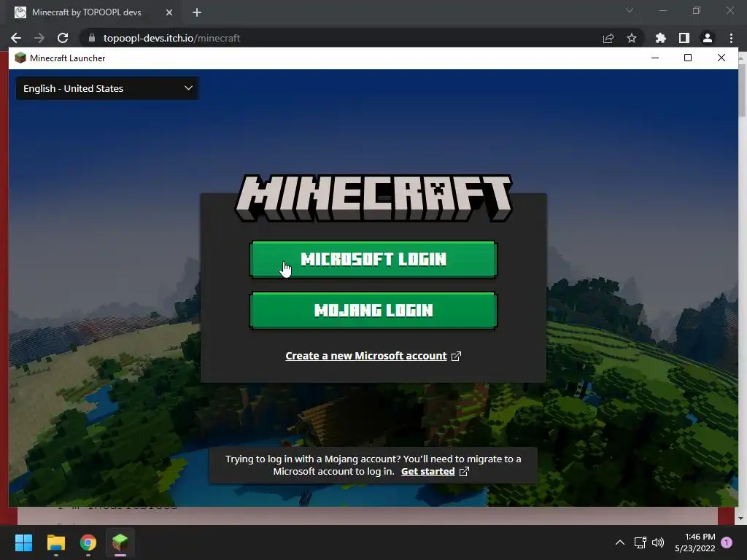
Task: Show hidden system tray icons
Action: pyautogui.click(x=620, y=542)
